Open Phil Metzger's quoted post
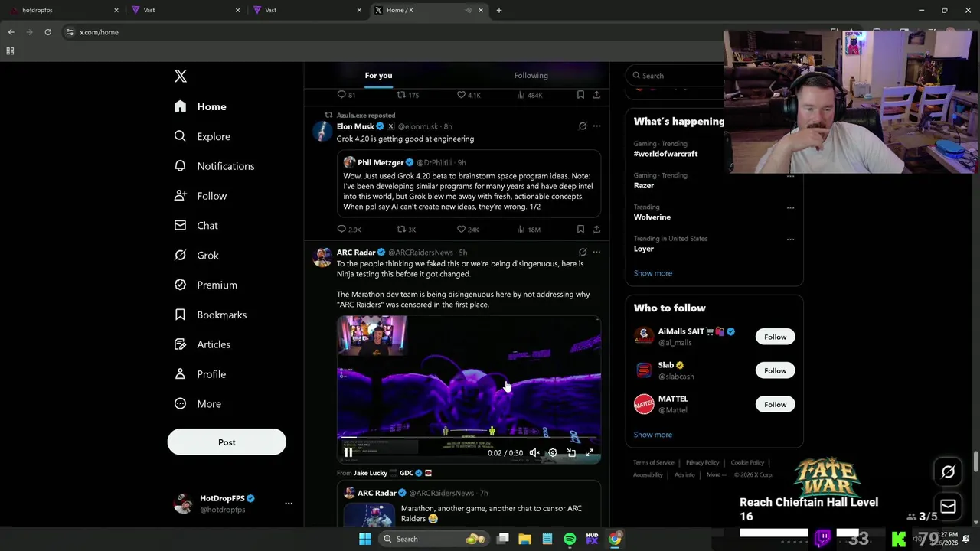 469,184
